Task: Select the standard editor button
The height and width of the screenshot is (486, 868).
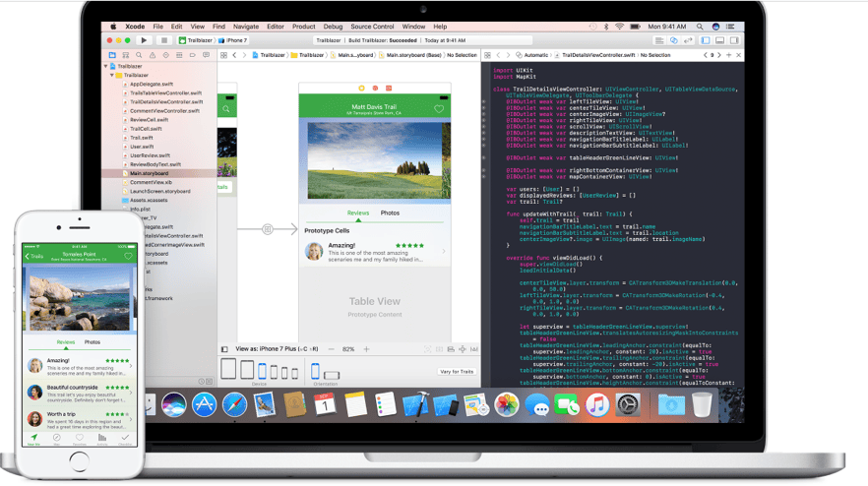Action: tap(659, 40)
